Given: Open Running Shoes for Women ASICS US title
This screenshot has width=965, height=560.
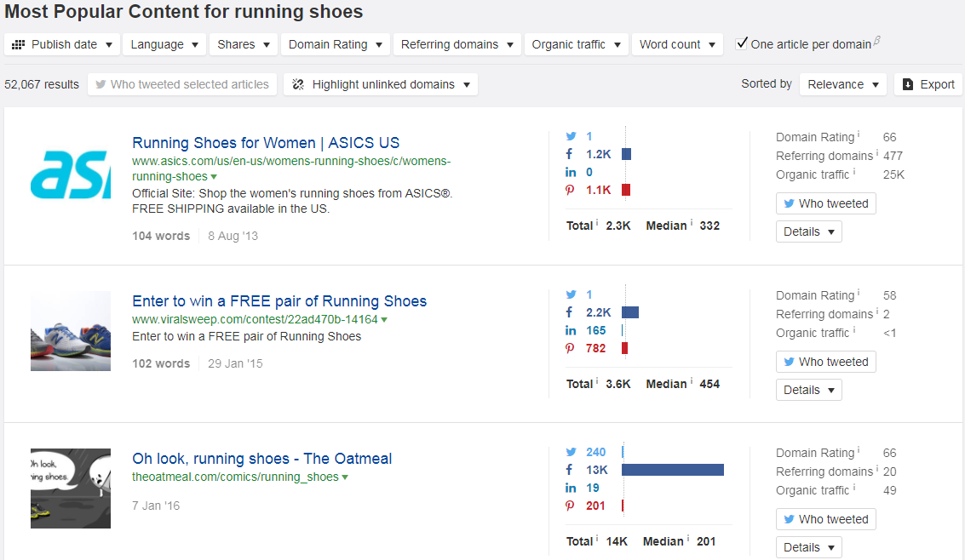Looking at the screenshot, I should coord(266,143).
